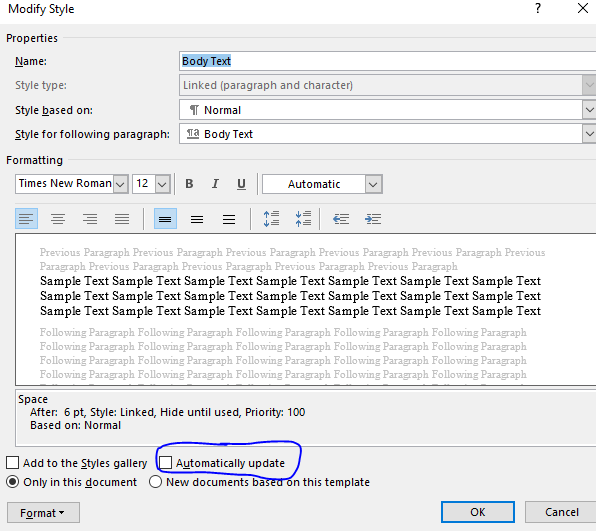Apply justified paragraph alignment
Viewport: 596px width, 531px height.
[122, 219]
